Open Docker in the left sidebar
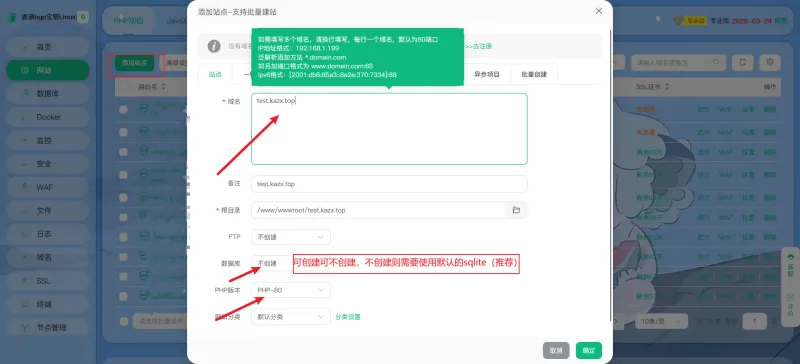 tap(47, 117)
